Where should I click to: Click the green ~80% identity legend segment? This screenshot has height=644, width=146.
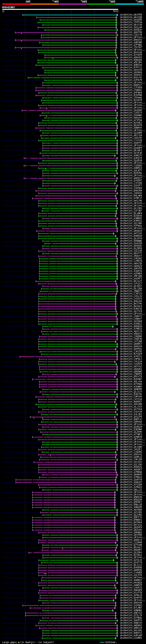[x=101, y=4]
